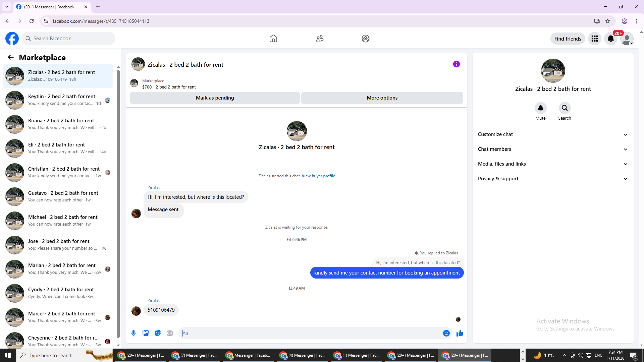Follow the View buyer profile link
The width and height of the screenshot is (644, 362).
[318, 176]
